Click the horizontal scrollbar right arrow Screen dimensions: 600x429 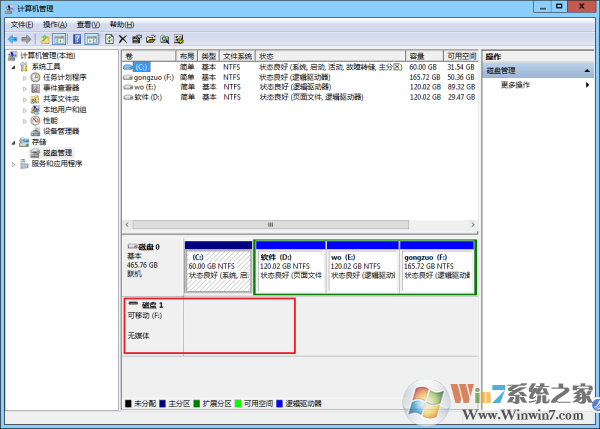[x=473, y=225]
